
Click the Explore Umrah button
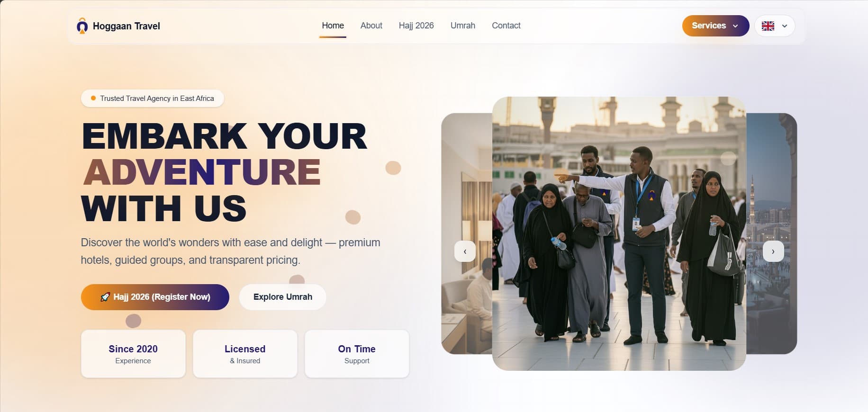click(283, 297)
